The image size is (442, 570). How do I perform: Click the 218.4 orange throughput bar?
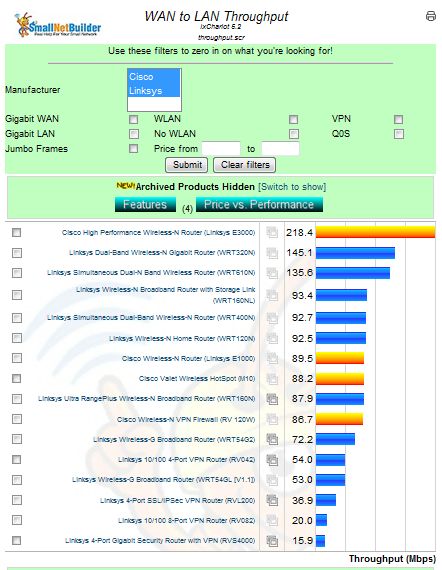pyautogui.click(x=375, y=232)
